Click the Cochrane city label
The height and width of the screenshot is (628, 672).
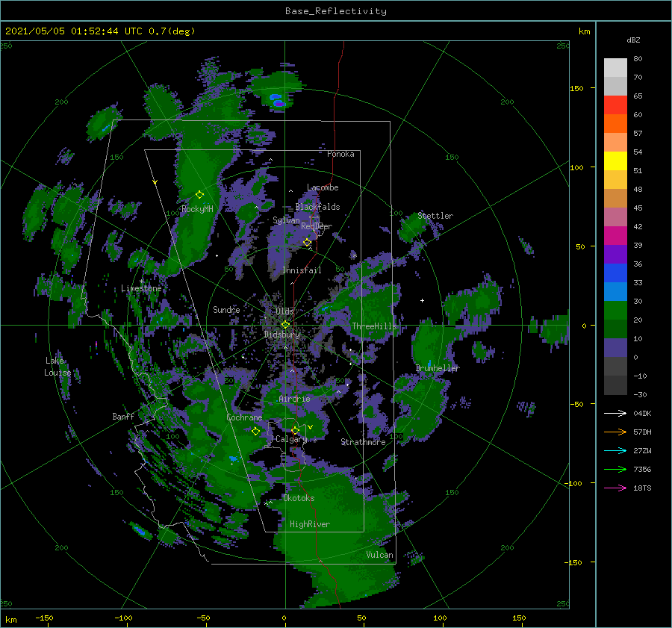pyautogui.click(x=244, y=417)
